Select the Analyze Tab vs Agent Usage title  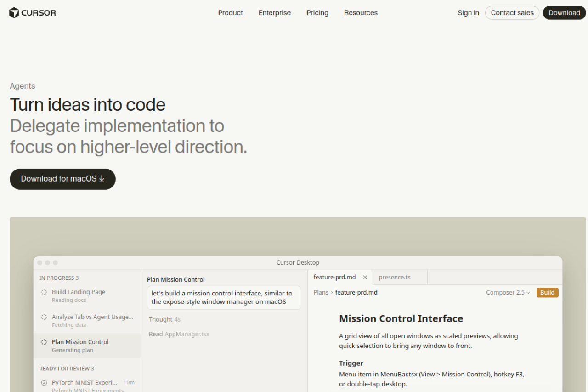[x=93, y=317]
